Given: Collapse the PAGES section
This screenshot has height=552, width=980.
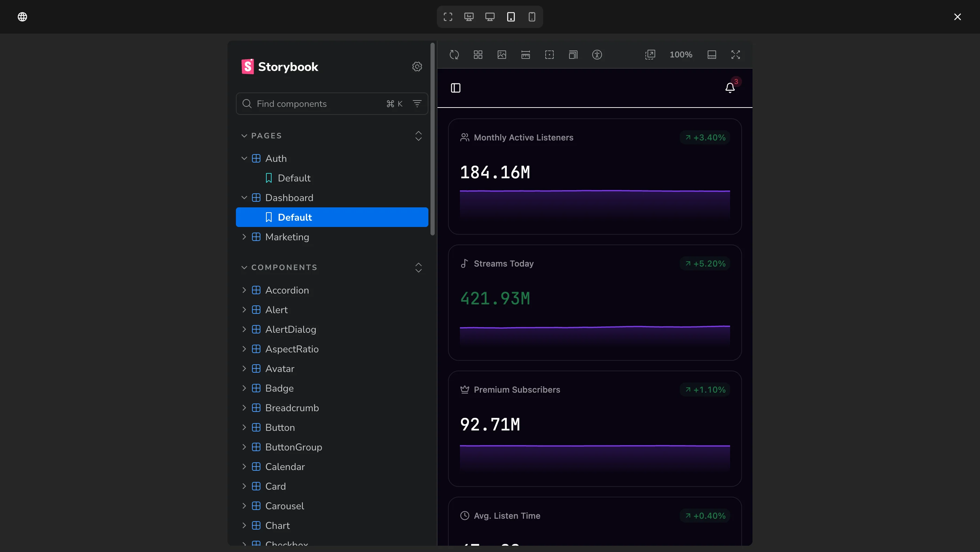Looking at the screenshot, I should (x=262, y=136).
